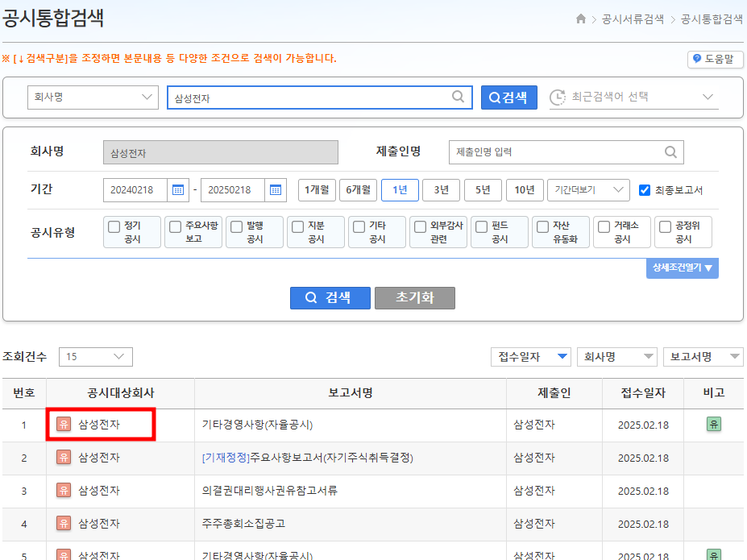Open the 의결권대리행사권유참고서류 report

point(270,491)
